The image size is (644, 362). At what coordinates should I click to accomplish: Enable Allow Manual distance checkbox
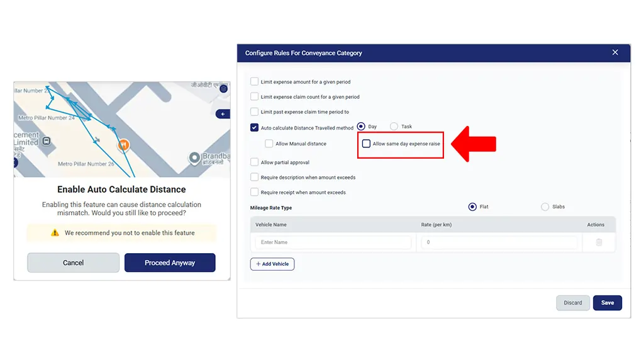point(269,144)
